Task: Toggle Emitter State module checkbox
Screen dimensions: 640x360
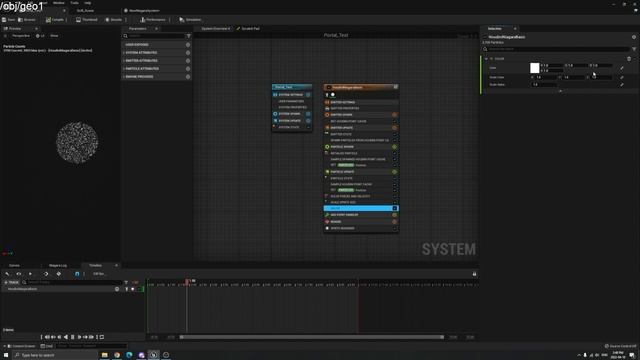Action: pyautogui.click(x=395, y=134)
